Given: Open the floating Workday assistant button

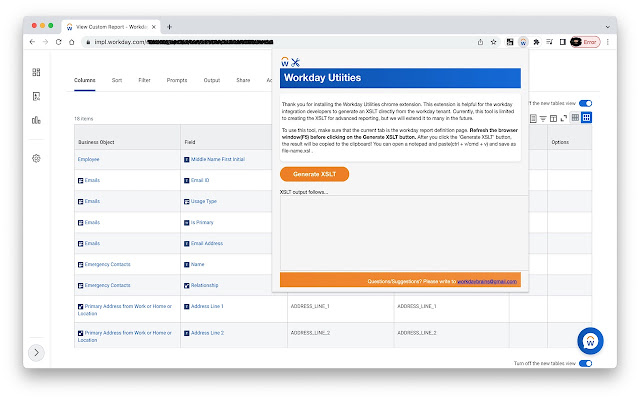Looking at the screenshot, I should pyautogui.click(x=590, y=341).
